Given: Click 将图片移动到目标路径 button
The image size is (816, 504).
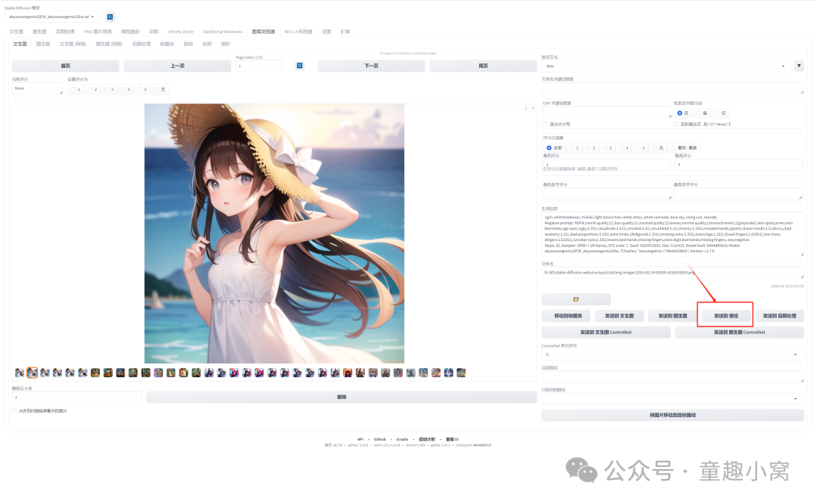Looking at the screenshot, I should coord(672,415).
